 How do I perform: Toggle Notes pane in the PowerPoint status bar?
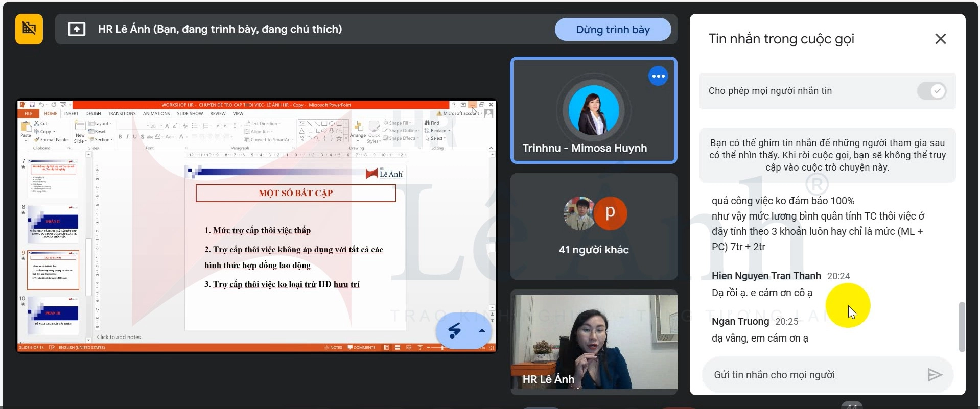tap(333, 348)
